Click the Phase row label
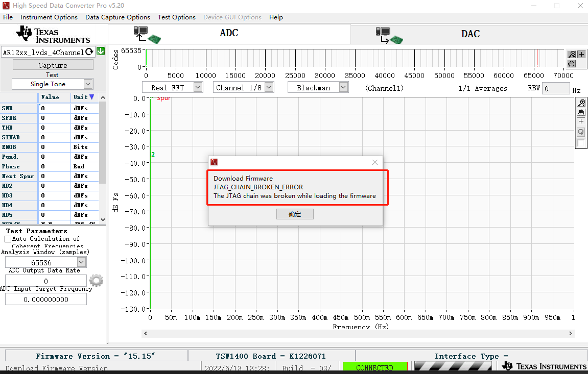The image size is (588, 374). (19, 166)
